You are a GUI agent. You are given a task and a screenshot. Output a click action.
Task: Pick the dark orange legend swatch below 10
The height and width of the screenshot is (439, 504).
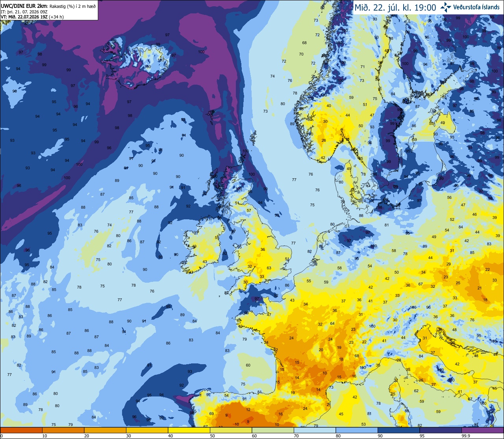[21, 430]
